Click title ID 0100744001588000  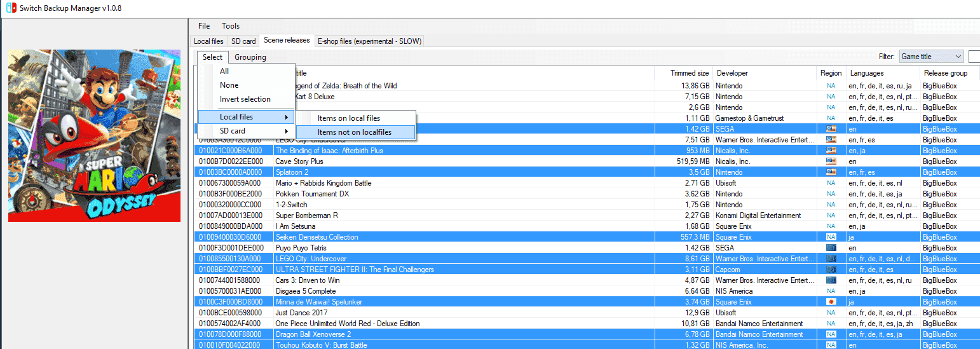click(230, 280)
